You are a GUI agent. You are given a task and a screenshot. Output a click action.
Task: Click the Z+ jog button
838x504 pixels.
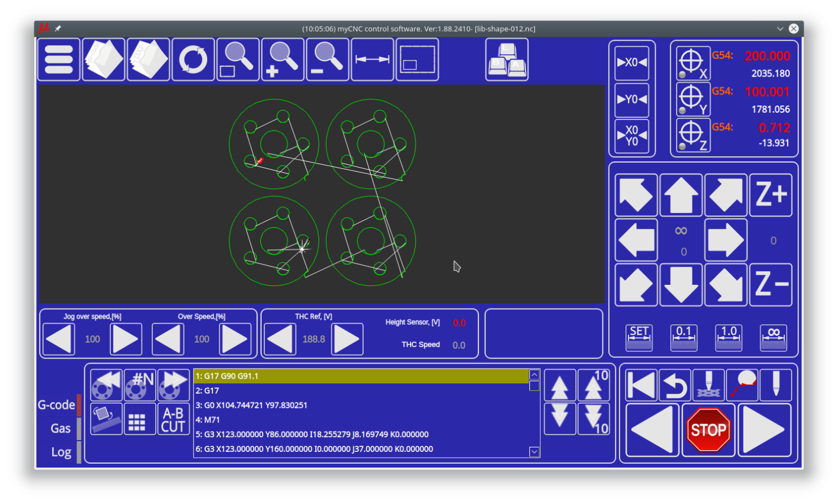click(x=771, y=195)
